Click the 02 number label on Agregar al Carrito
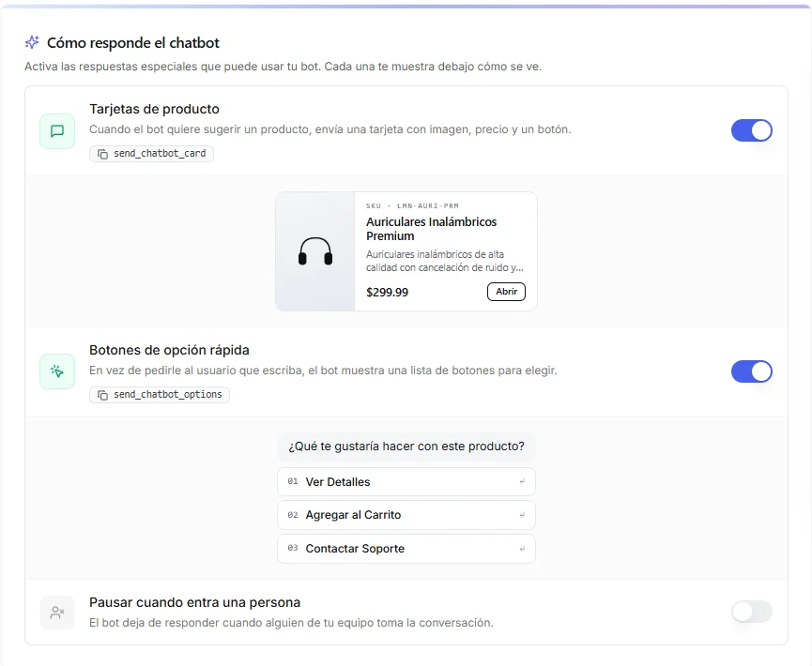The image size is (812, 666). (293, 515)
